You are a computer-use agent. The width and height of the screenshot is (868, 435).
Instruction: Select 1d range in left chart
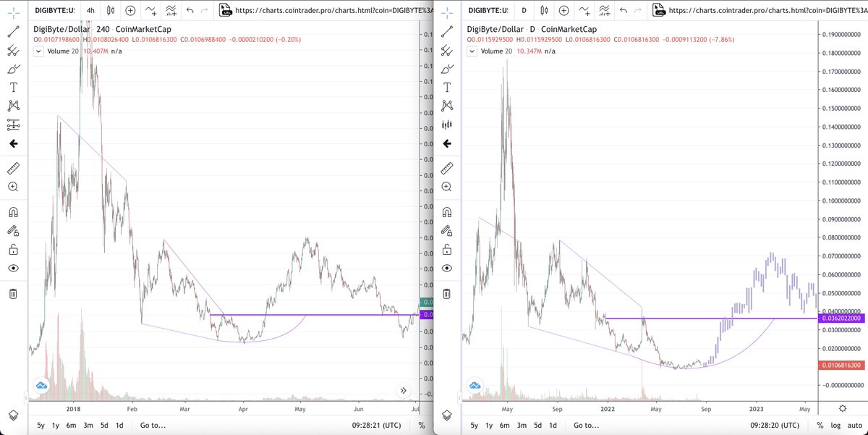click(120, 426)
